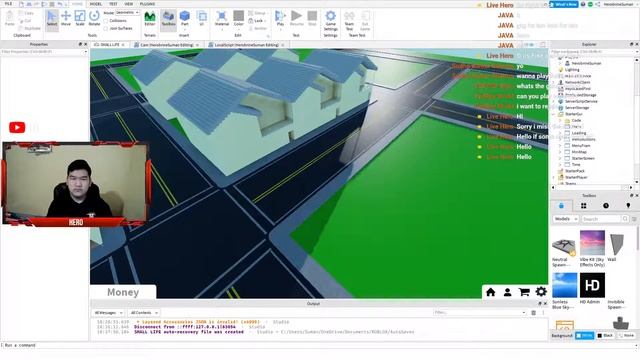Click the Money label in viewport
Image resolution: width=640 pixels, height=360 pixels.
[x=123, y=292]
